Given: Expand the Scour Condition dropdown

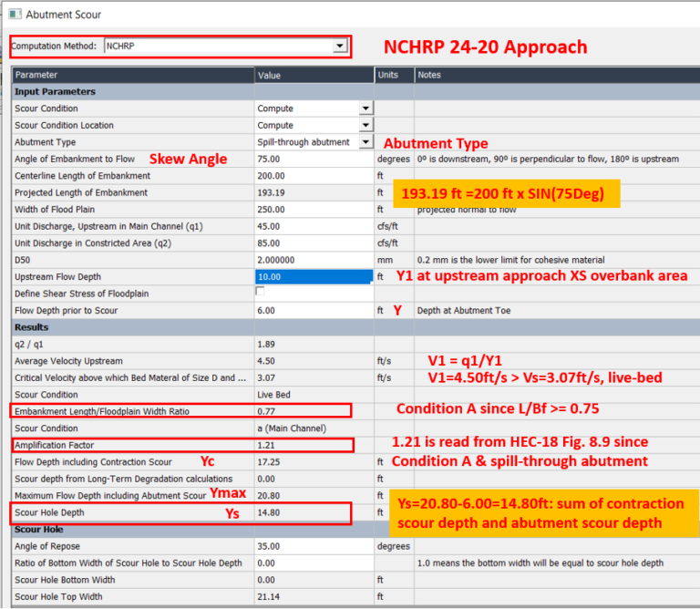Looking at the screenshot, I should point(365,108).
